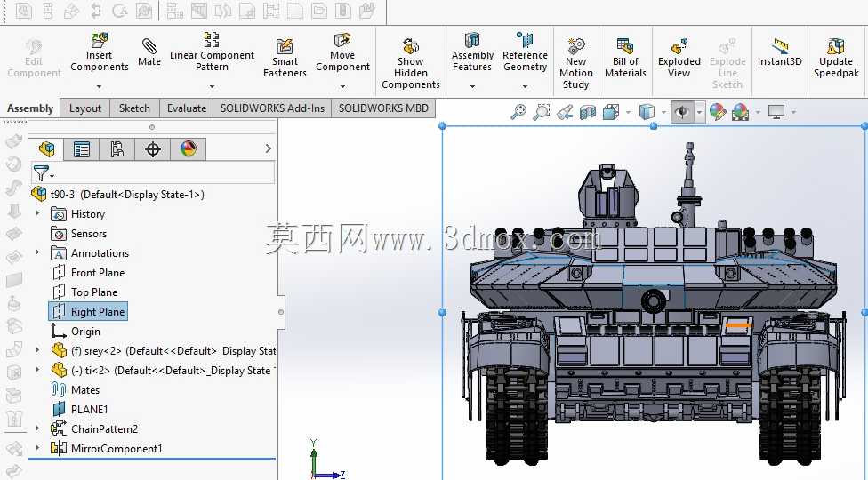Expand the srey<2> component
Screen dimensions: 868x480
click(37, 350)
